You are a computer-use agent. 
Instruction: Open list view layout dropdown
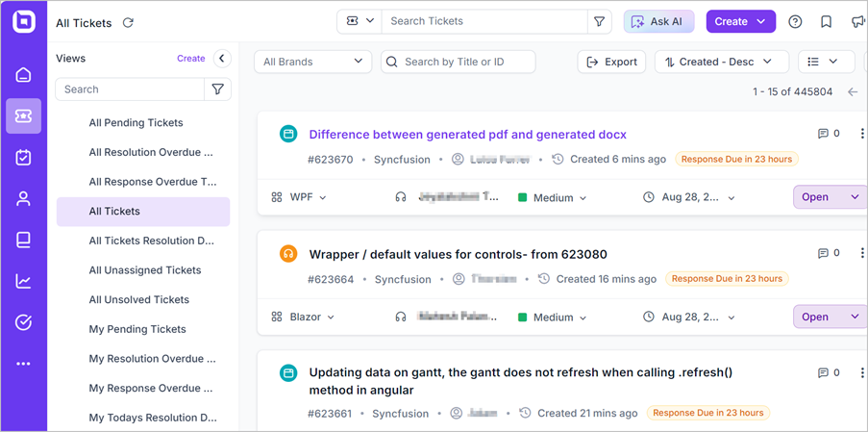click(x=826, y=62)
